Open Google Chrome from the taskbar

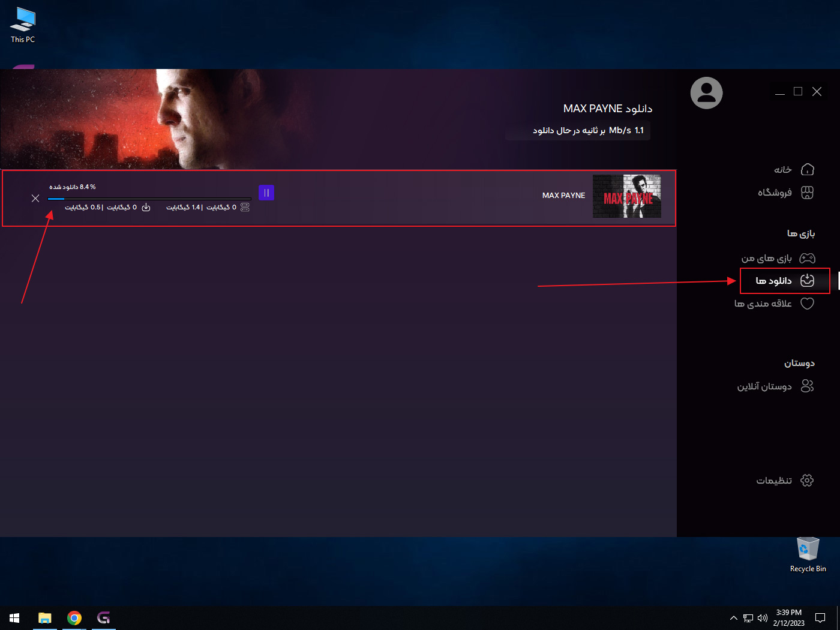click(x=74, y=618)
